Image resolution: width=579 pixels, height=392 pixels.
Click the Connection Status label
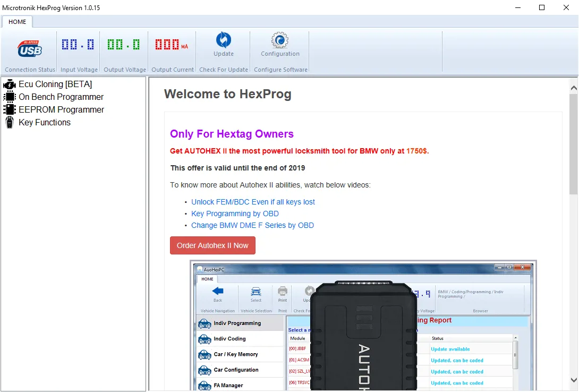tap(30, 70)
